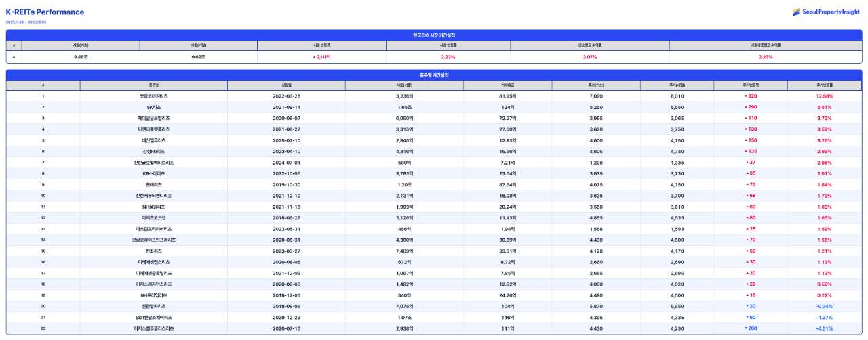Click the 한국리츠 시장 기간실적 section title bar
The height and width of the screenshot is (340, 868).
click(434, 35)
